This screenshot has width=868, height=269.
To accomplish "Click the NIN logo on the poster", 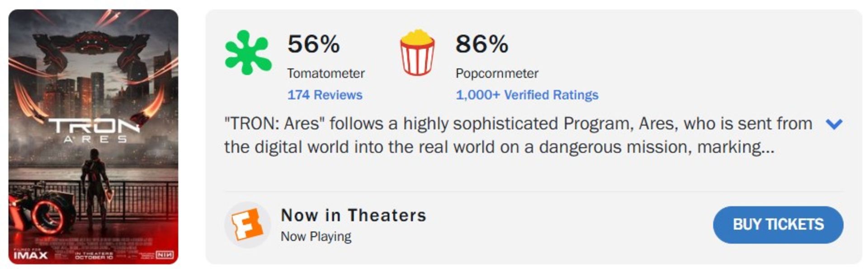I will 164,255.
